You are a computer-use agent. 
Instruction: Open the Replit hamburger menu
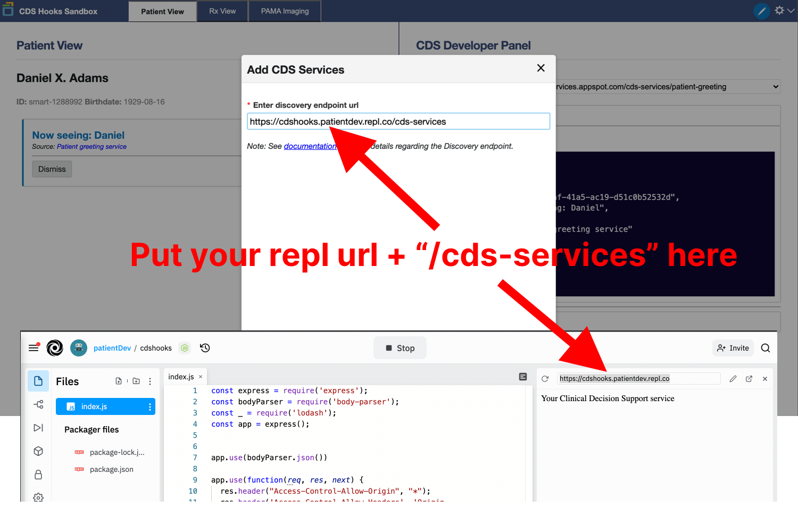point(34,348)
